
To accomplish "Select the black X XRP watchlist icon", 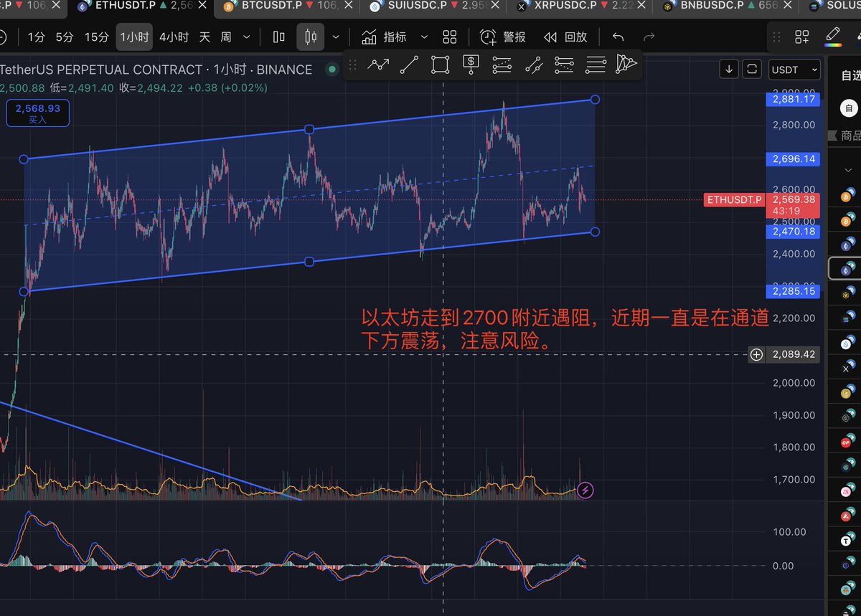I will (849, 367).
